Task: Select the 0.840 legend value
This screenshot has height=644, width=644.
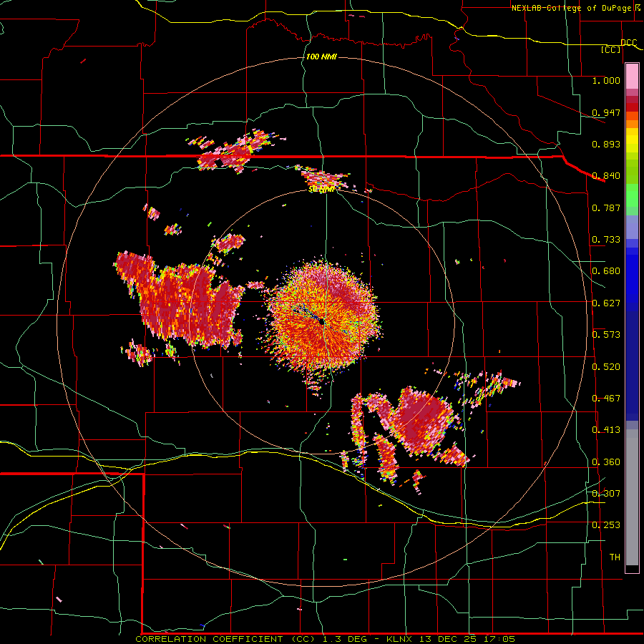Action: tap(606, 176)
